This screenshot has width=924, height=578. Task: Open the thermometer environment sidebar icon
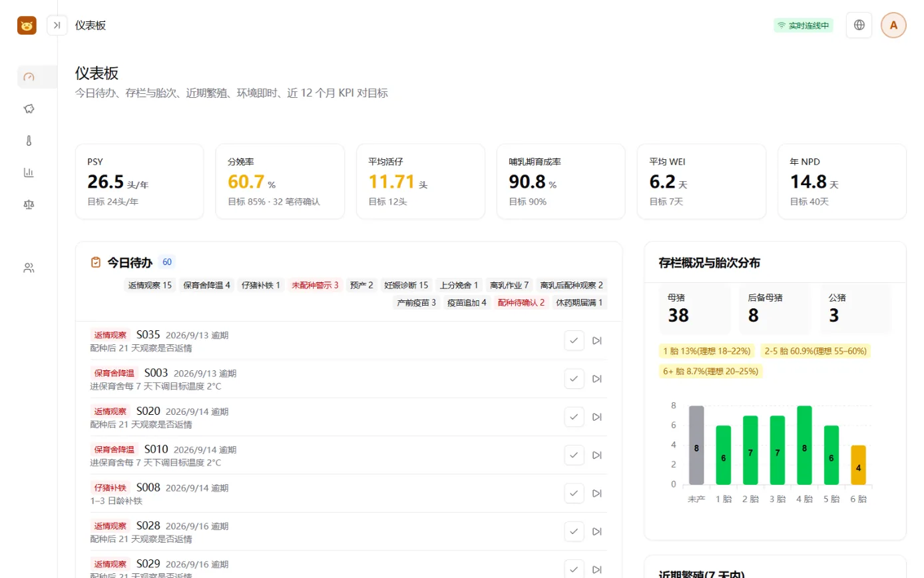click(29, 141)
